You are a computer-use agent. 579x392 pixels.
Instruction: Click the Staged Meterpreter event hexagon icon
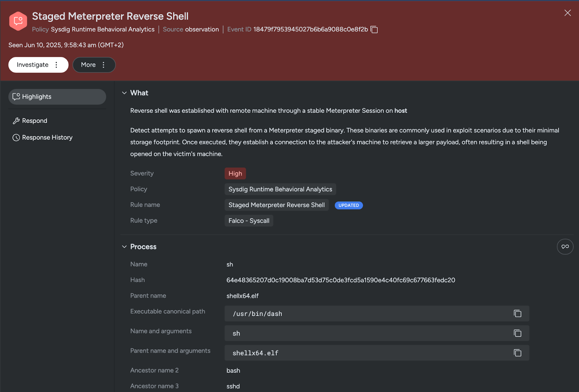tap(18, 21)
